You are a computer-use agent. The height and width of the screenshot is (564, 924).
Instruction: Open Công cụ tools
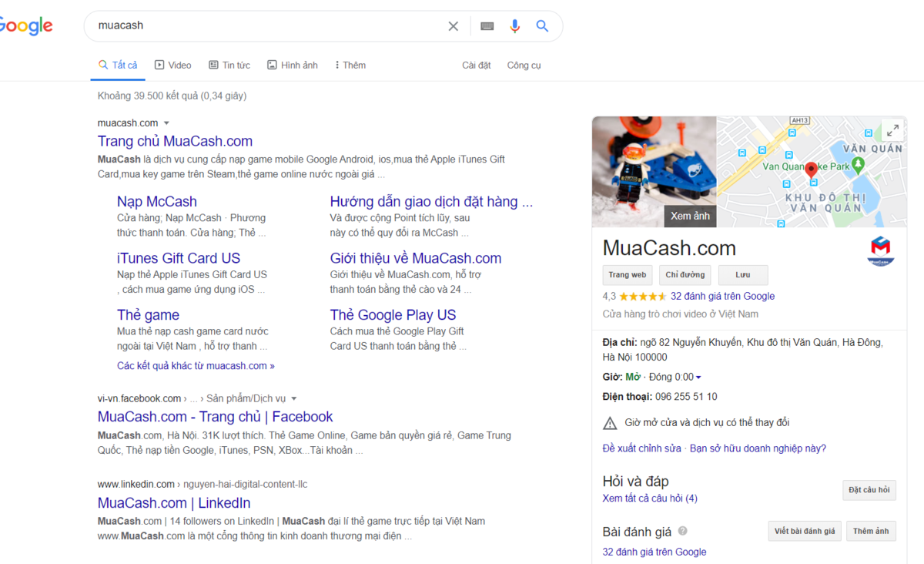(524, 65)
